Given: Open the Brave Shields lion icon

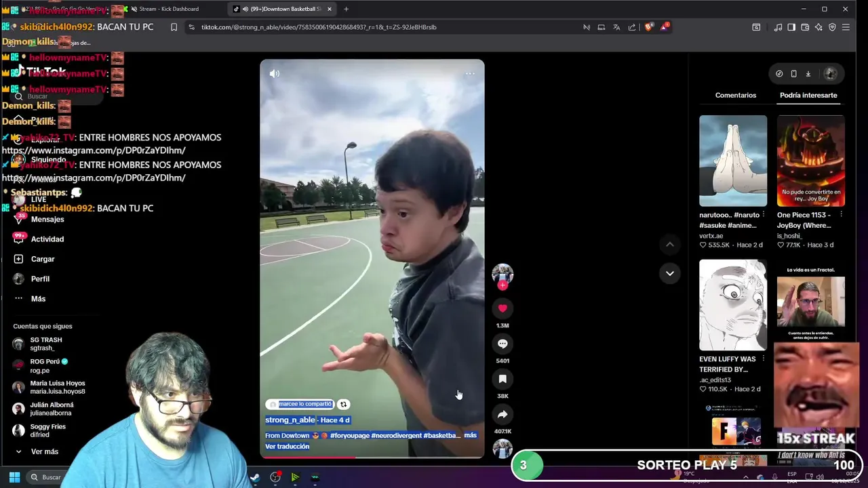Looking at the screenshot, I should (648, 27).
